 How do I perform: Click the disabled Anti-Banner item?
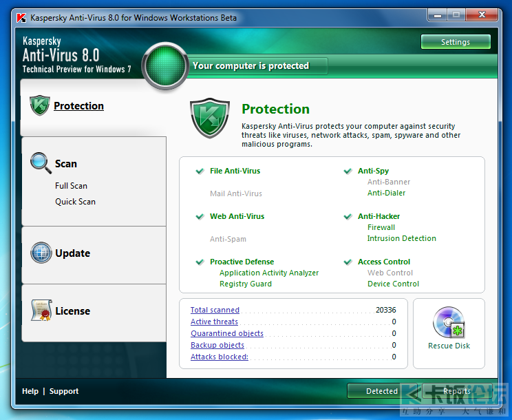coord(389,182)
